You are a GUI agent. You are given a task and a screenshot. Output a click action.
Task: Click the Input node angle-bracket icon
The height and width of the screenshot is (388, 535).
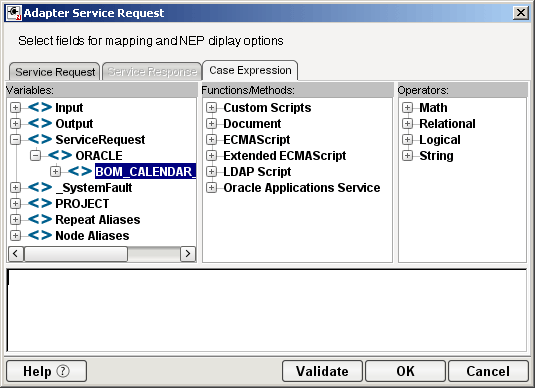[x=40, y=107]
